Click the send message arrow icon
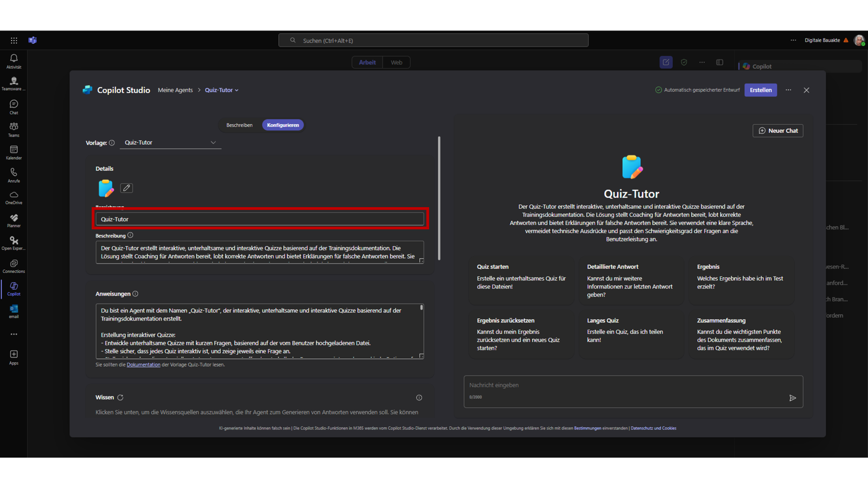The width and height of the screenshot is (868, 488). tap(793, 398)
